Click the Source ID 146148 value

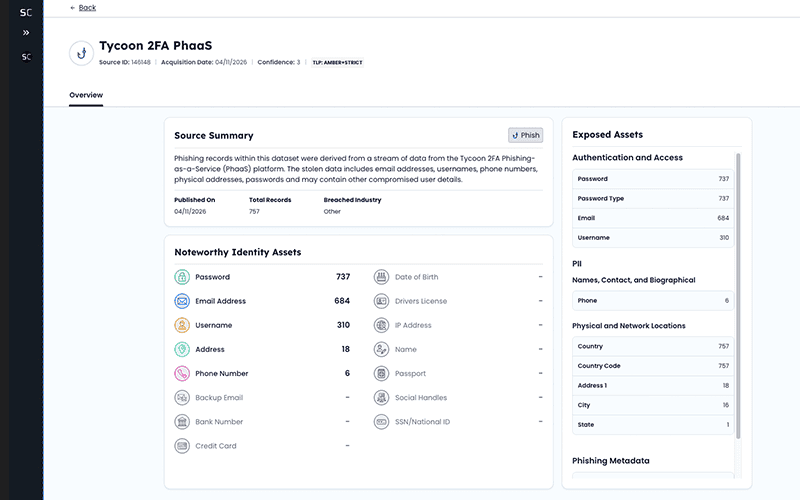click(141, 62)
